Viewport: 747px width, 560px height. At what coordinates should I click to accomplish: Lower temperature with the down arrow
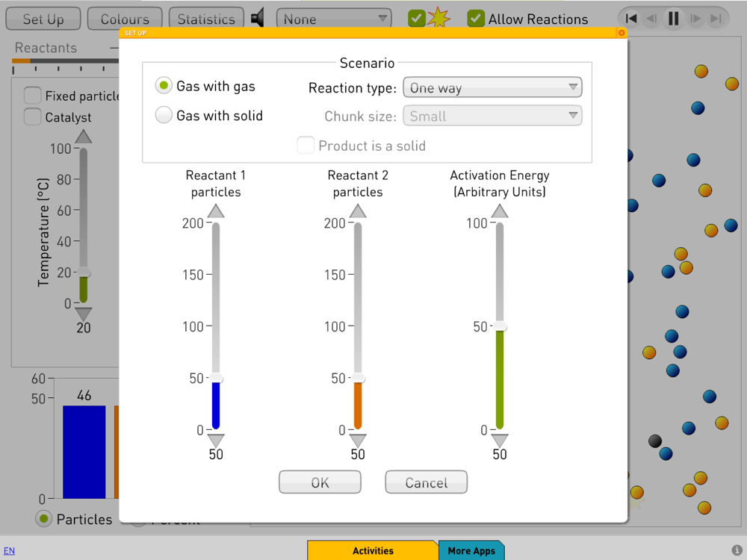[x=84, y=314]
